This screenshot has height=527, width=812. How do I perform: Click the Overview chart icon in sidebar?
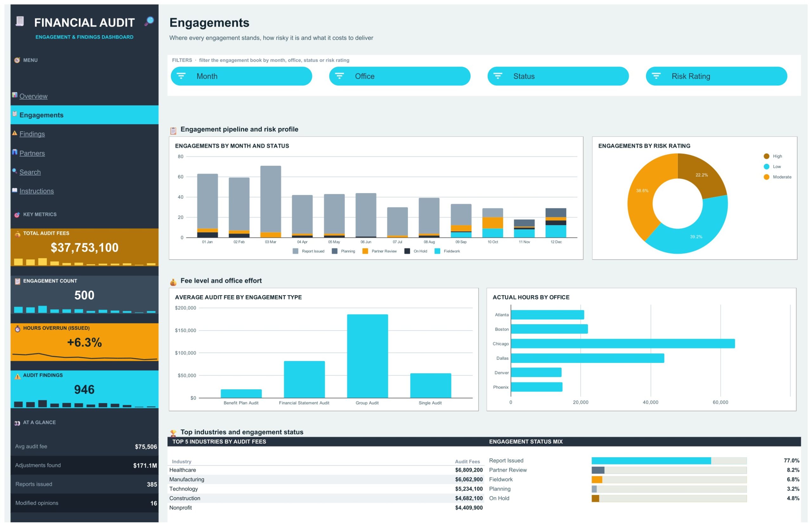pos(15,95)
